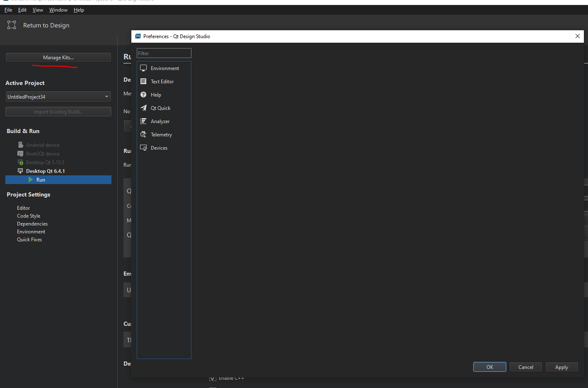Click the Help question mark icon
Screen dimensions: 588x388
point(143,95)
